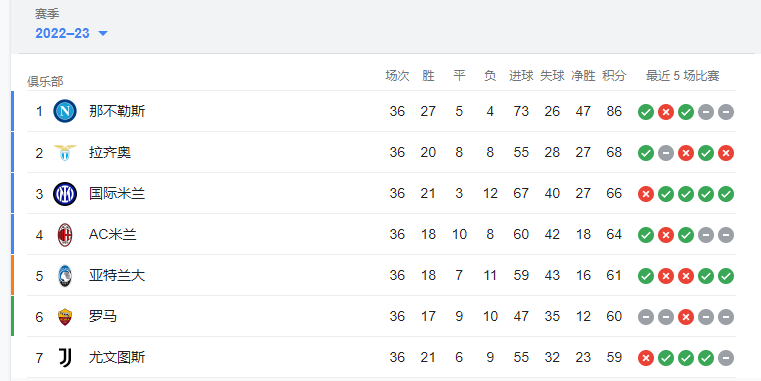The height and width of the screenshot is (381, 761).
Task: Click the 积分 points column header
Action: [614, 76]
